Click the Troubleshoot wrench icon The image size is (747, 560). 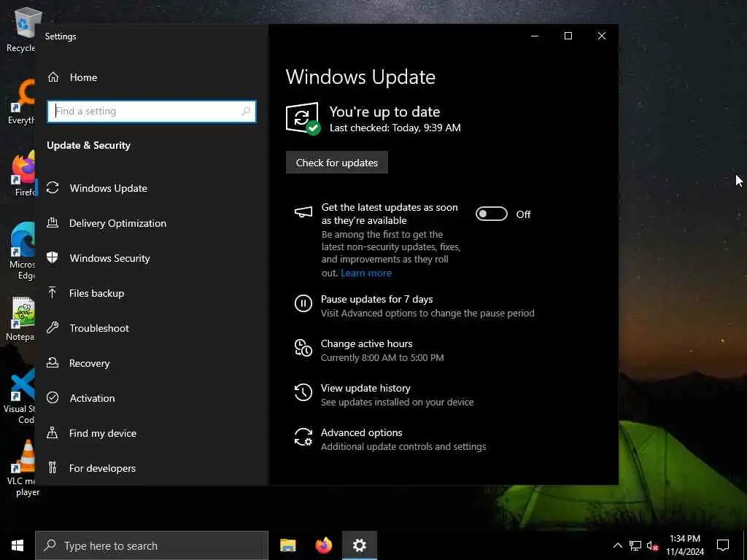(x=53, y=327)
